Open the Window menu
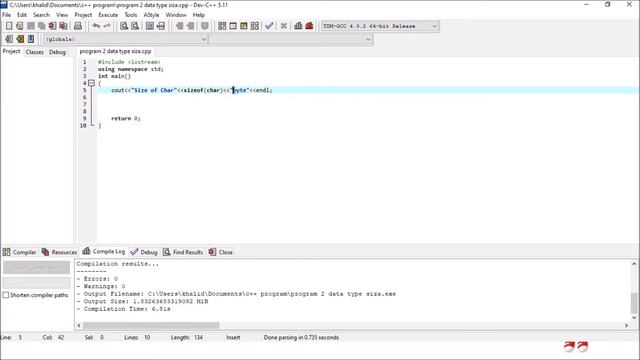Viewport: 640px width, 360px height. pos(176,15)
